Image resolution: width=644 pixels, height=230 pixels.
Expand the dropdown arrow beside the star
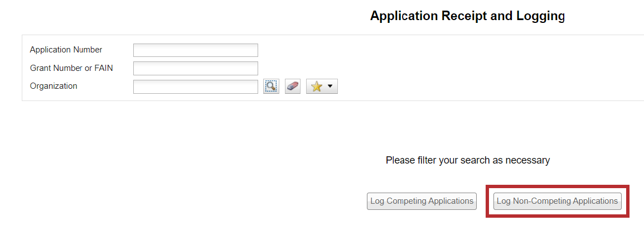coord(330,87)
